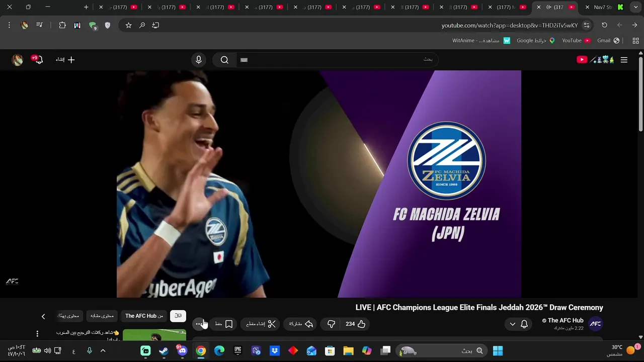The height and width of the screenshot is (362, 644).
Task: Reload the current page
Action: pos(604,25)
